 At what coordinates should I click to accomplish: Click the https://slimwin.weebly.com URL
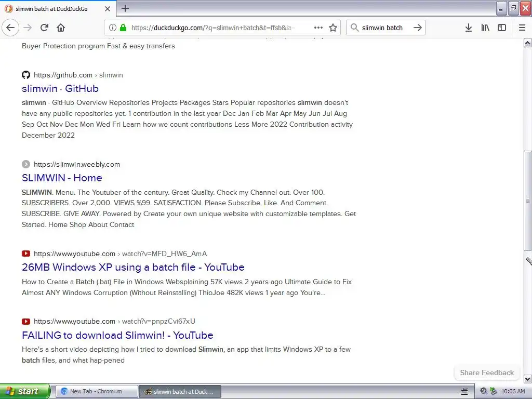[77, 165]
